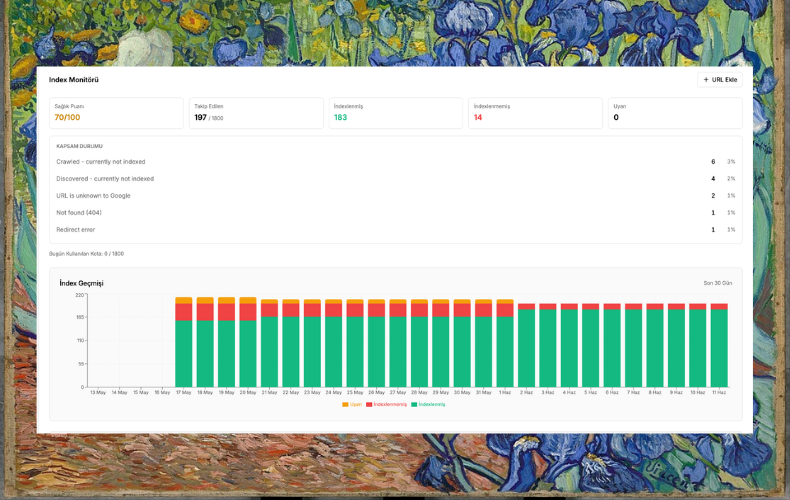Click the chart bar for 6 Haz
Screen dimensions: 790x500
pos(612,345)
